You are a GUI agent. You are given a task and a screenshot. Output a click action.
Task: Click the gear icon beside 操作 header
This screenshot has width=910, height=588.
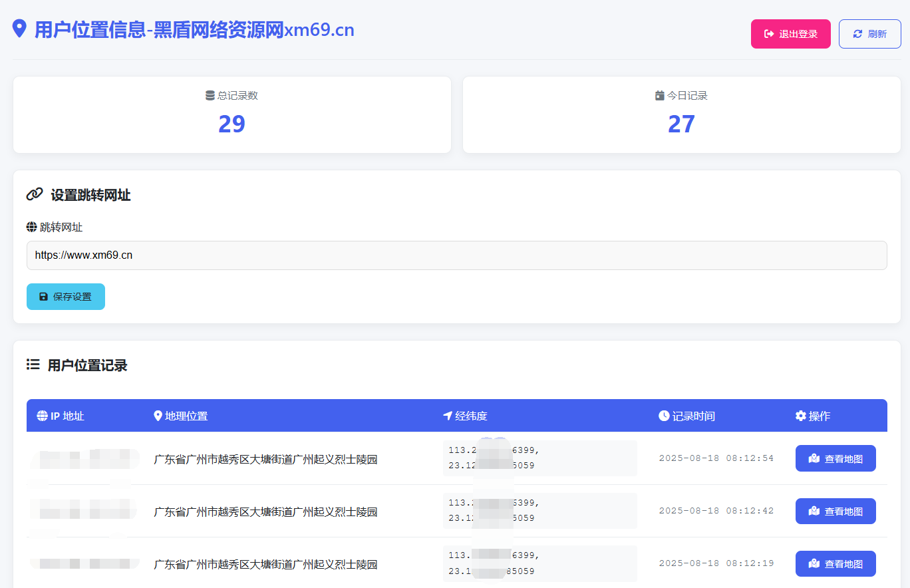[801, 416]
